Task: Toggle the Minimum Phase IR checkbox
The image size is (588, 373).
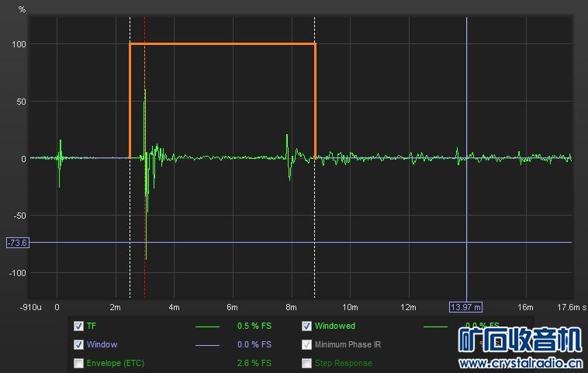Action: [x=306, y=344]
